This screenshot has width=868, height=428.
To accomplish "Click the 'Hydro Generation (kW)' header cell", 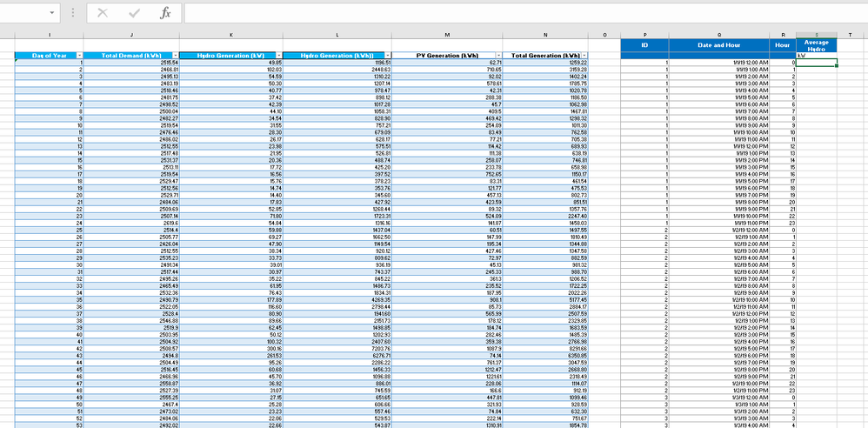I will tap(230, 56).
